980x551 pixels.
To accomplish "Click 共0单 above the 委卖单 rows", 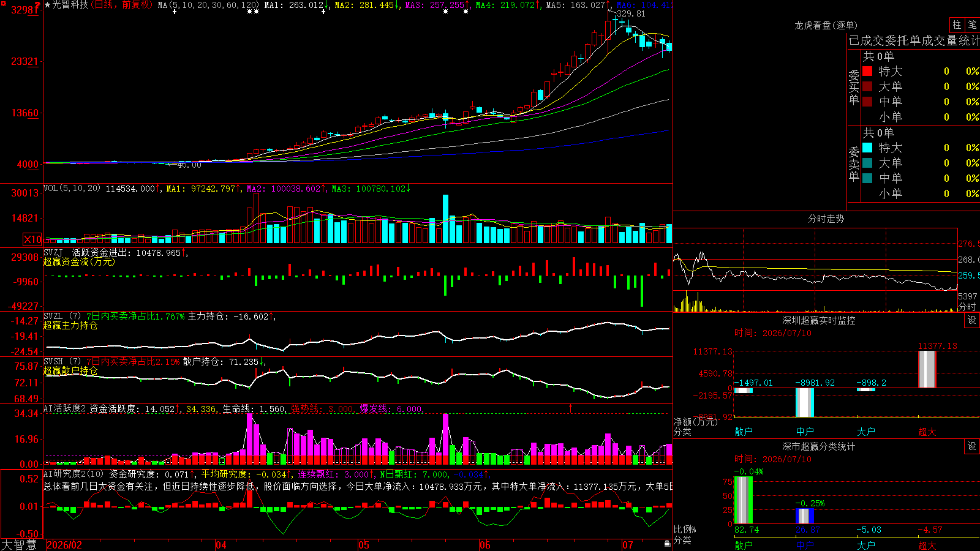I will (878, 132).
